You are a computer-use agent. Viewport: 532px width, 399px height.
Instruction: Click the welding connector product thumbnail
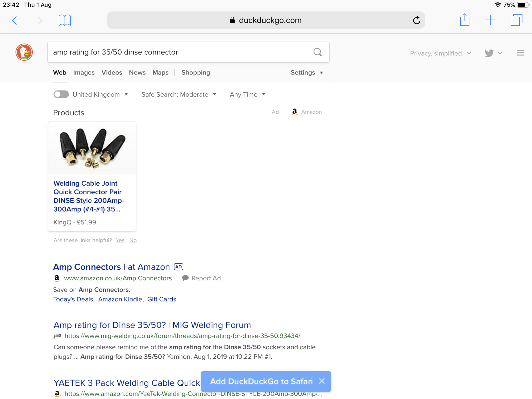click(92, 148)
